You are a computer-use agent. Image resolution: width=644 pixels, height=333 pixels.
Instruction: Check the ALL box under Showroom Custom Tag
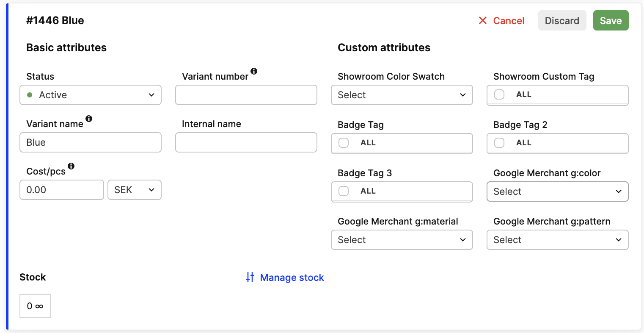[499, 94]
